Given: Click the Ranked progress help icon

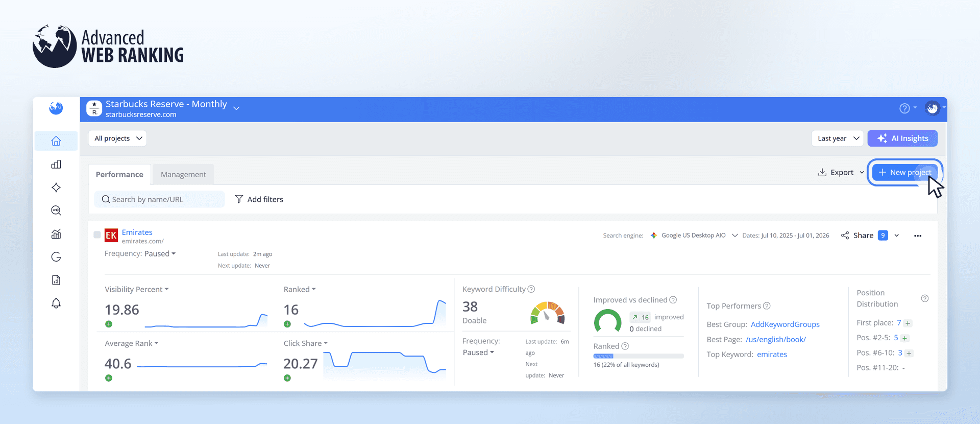Looking at the screenshot, I should (625, 346).
